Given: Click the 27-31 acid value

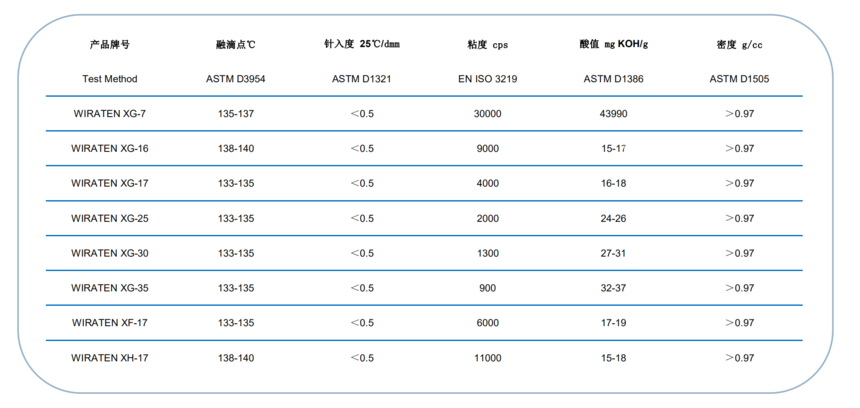Looking at the screenshot, I should click(613, 253).
